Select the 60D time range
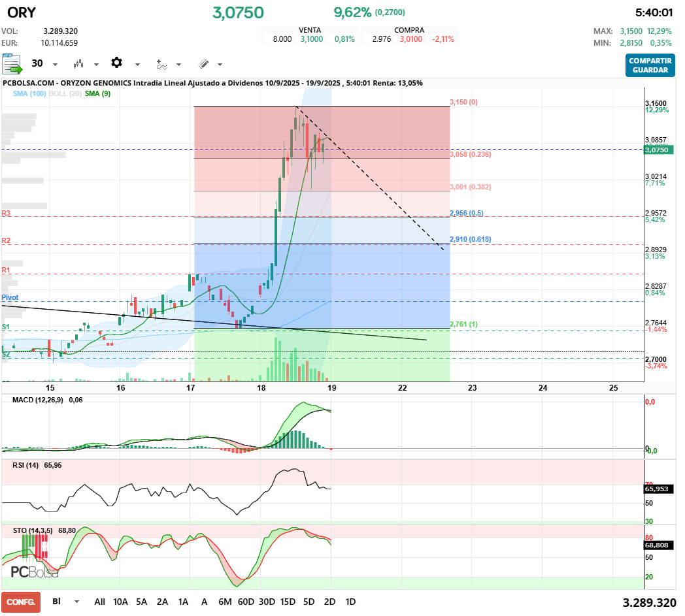 coord(246,602)
